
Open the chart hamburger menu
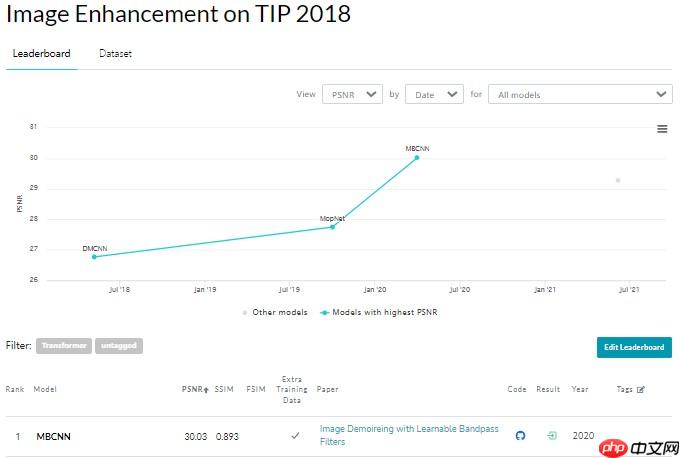click(661, 128)
